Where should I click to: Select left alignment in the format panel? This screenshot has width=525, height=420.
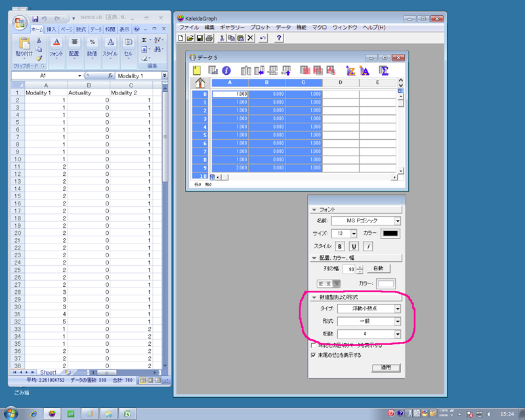pyautogui.click(x=321, y=283)
